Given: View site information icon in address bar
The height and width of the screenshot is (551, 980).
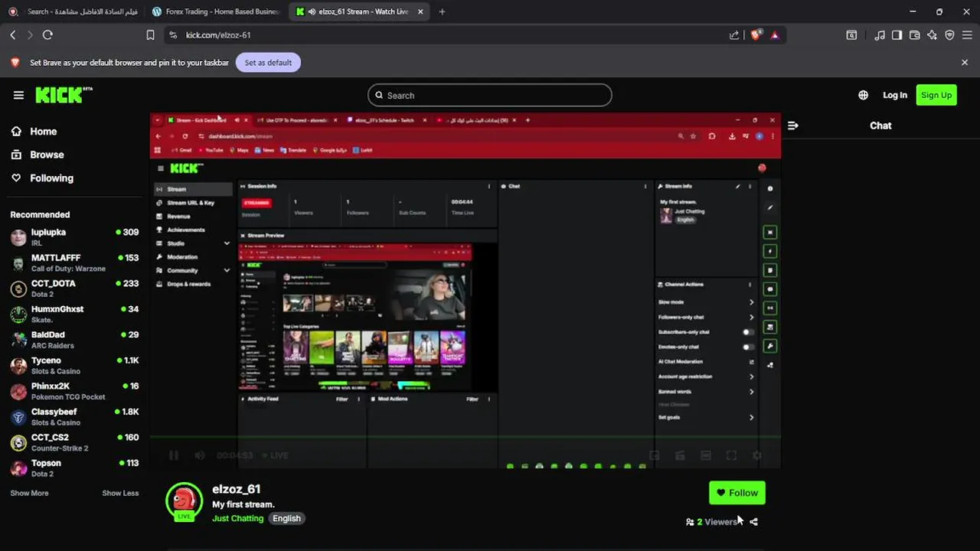Looking at the screenshot, I should [x=173, y=35].
